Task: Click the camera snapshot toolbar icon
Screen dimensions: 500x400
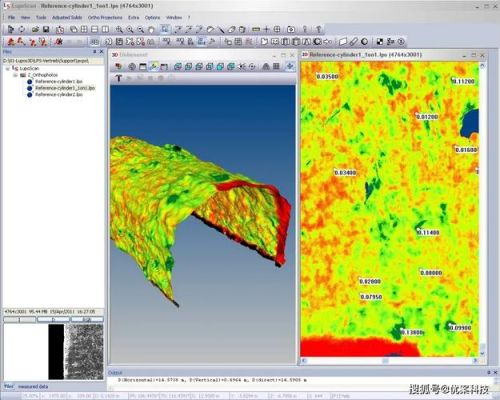Action: (x=291, y=29)
